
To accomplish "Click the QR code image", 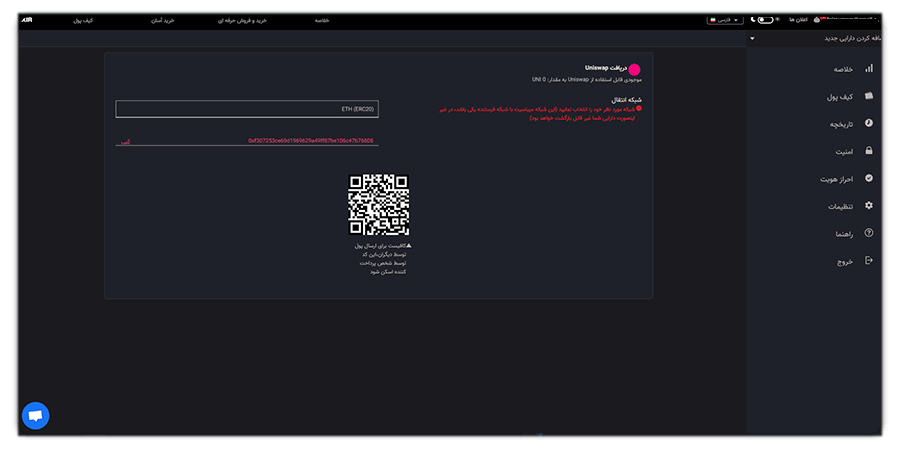I will (x=379, y=205).
